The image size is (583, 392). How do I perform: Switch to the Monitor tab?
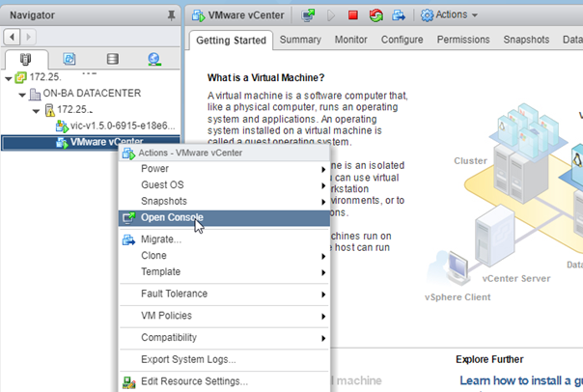350,40
